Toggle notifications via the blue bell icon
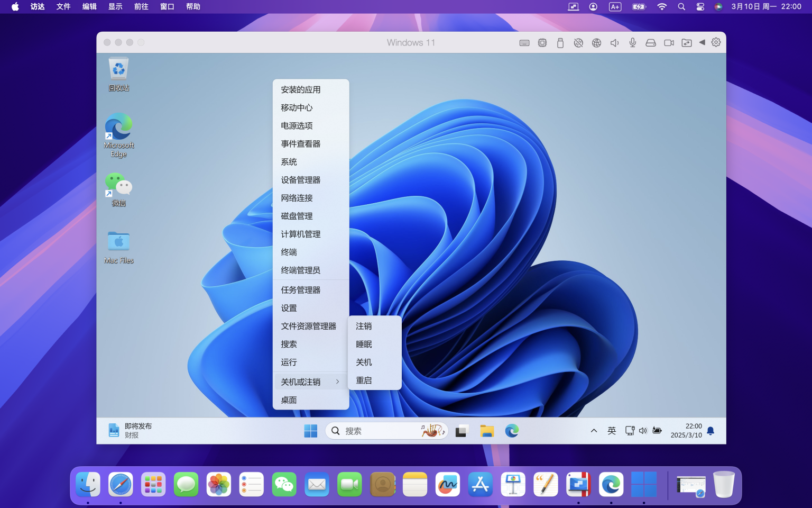Screen dimensions: 812x508 pos(710,431)
